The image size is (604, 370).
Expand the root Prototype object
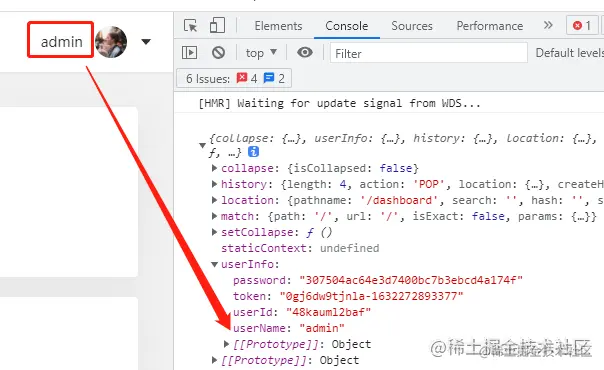pos(215,360)
